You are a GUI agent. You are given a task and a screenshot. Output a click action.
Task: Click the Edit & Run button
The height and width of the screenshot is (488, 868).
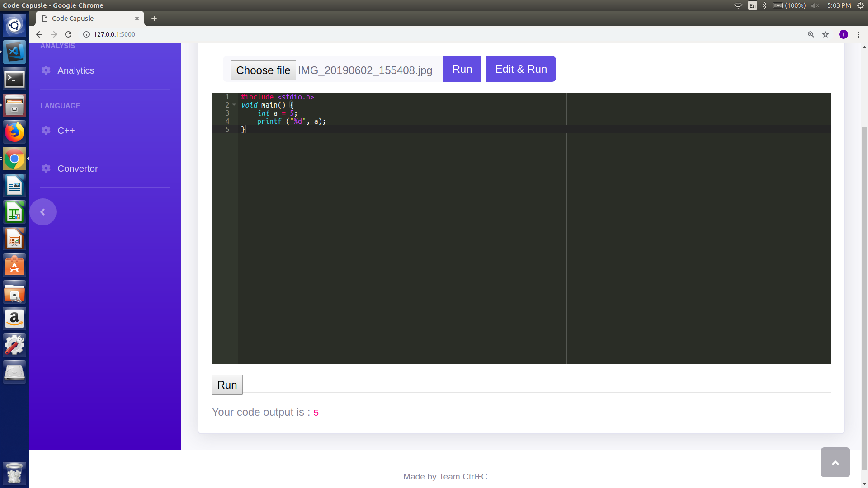521,69
